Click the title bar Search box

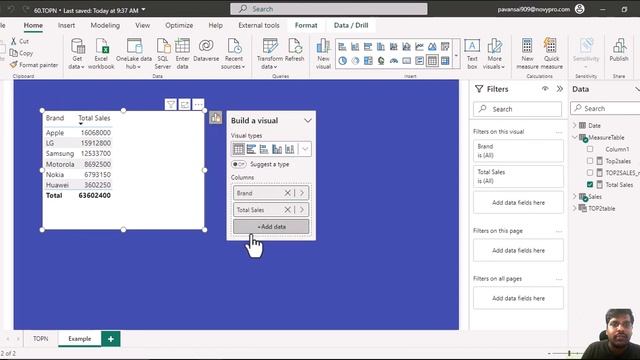329,9
